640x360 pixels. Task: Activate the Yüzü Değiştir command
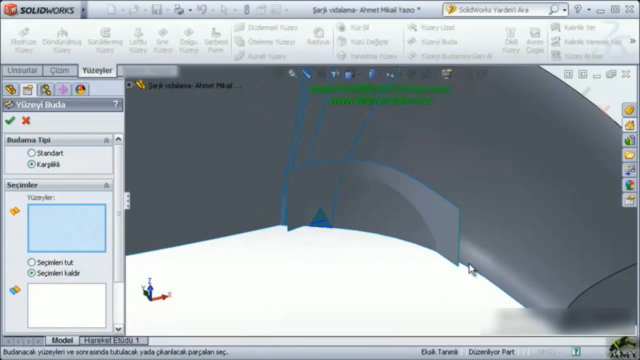pyautogui.click(x=362, y=42)
